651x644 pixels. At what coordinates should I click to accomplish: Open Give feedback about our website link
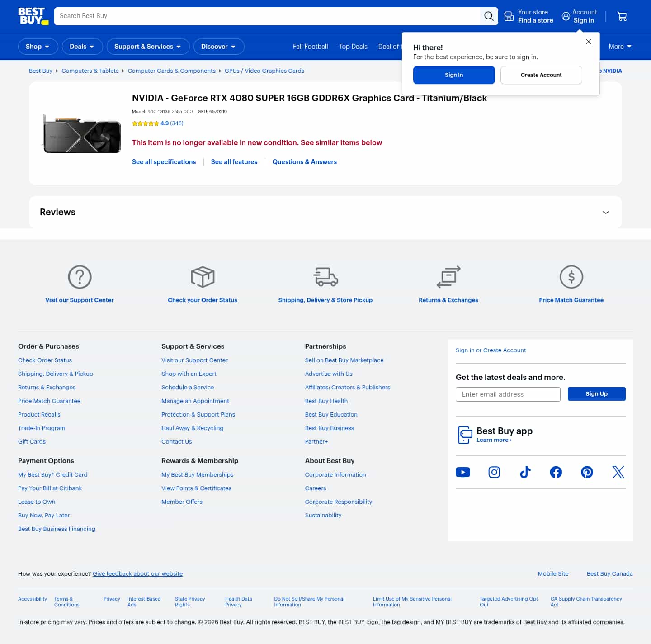pyautogui.click(x=138, y=574)
